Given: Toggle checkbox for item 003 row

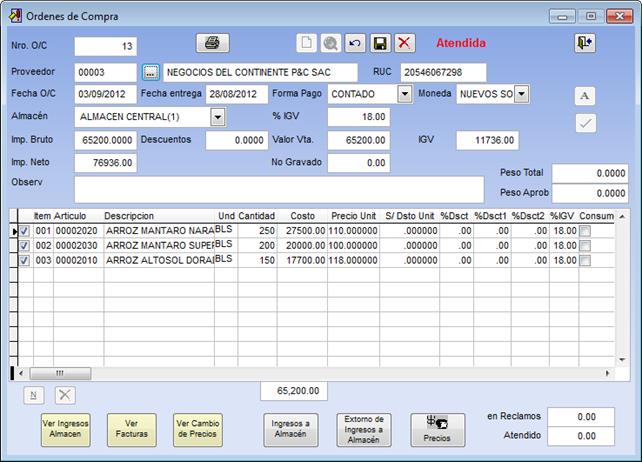Looking at the screenshot, I should (x=25, y=260).
